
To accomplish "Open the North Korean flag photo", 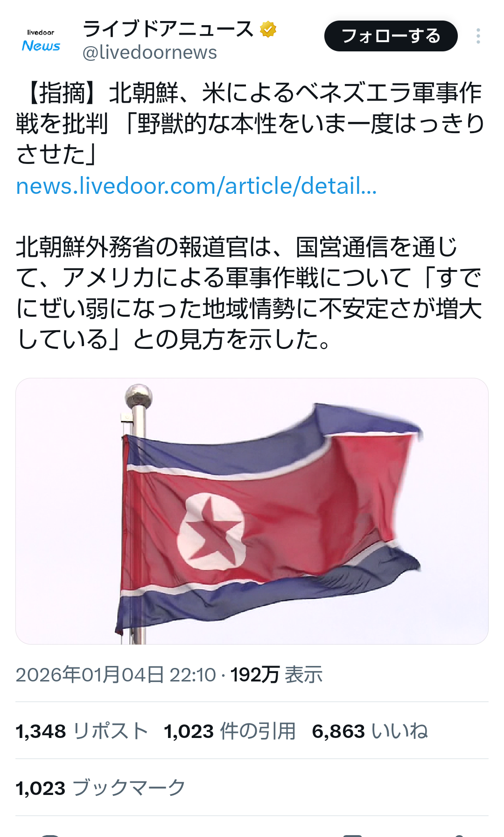I will (x=252, y=511).
